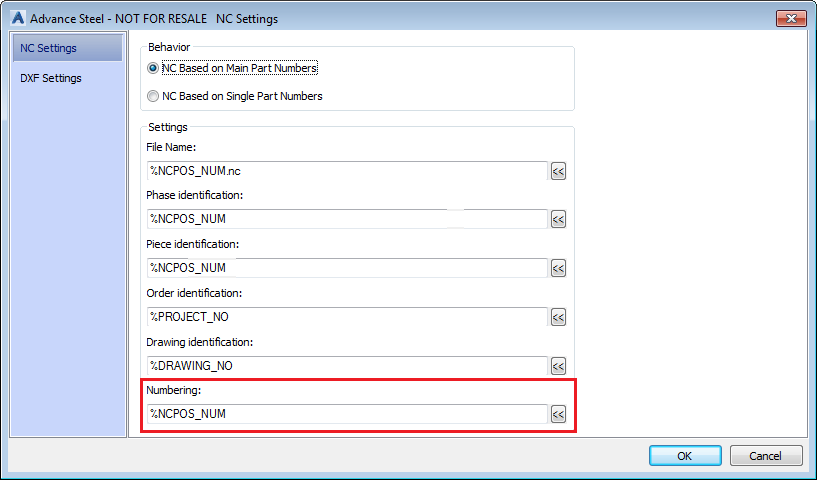Edit the Piece identification input field
The width and height of the screenshot is (817, 480).
click(347, 268)
